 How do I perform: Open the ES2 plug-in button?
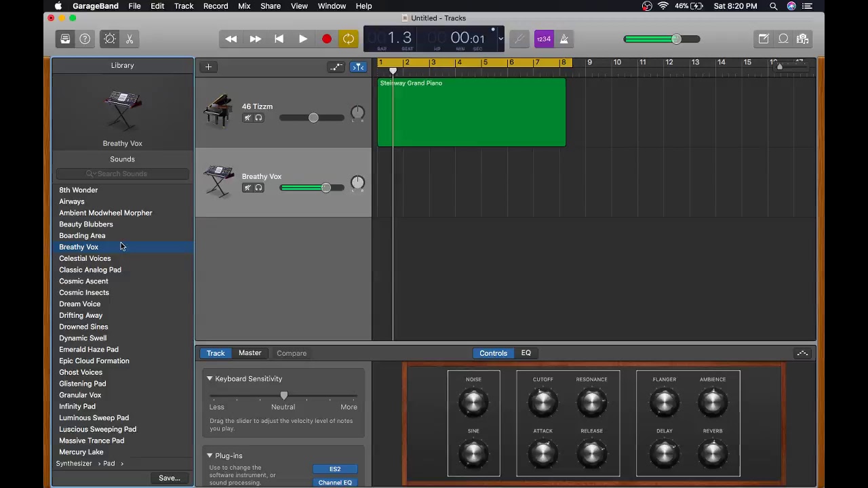tap(335, 469)
